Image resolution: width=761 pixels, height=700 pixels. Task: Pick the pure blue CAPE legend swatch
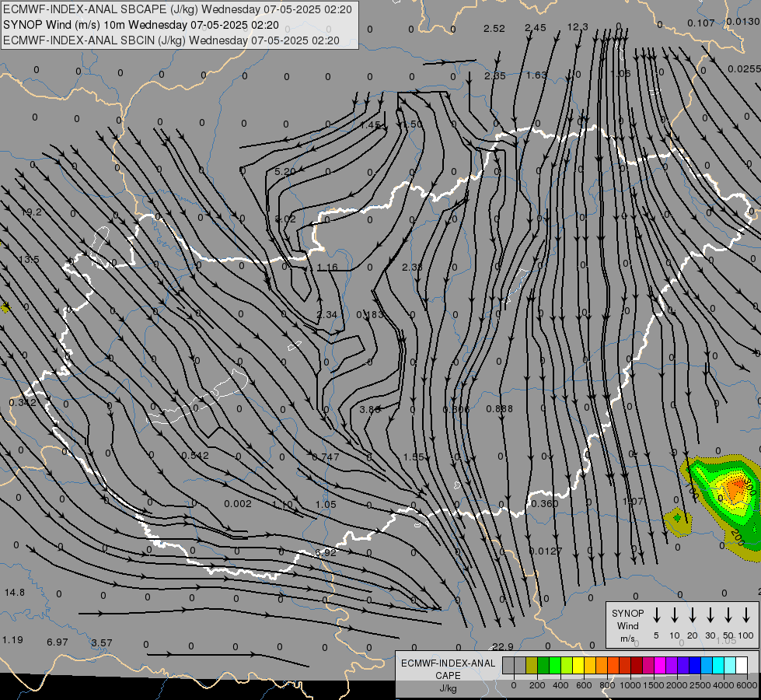pyautogui.click(x=694, y=666)
